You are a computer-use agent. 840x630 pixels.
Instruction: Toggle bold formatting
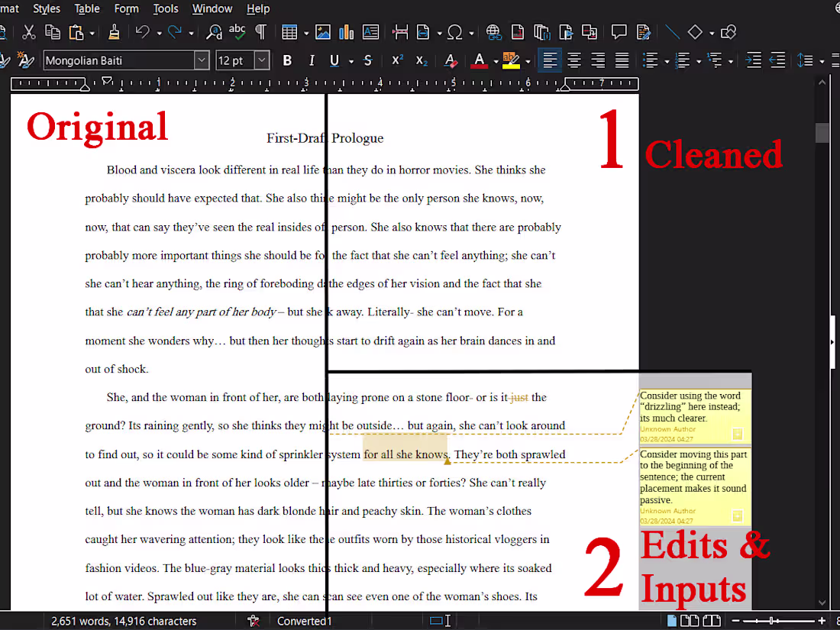click(287, 61)
